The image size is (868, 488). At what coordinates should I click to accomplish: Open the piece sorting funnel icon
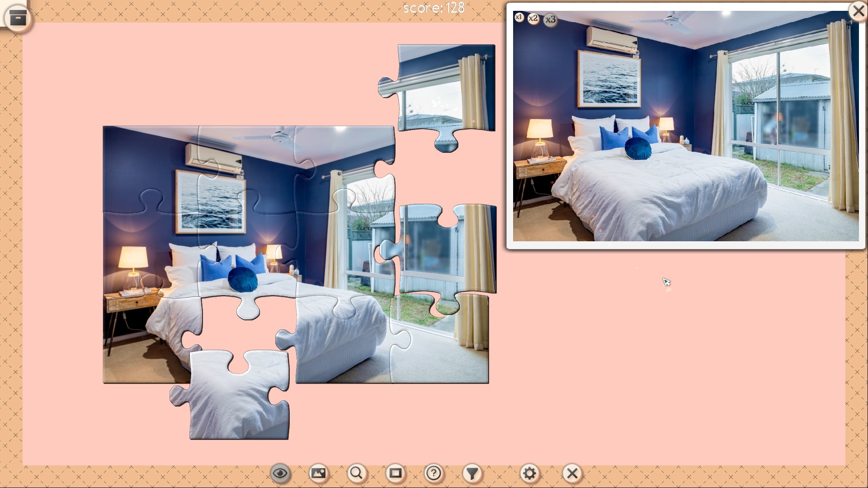tap(472, 473)
